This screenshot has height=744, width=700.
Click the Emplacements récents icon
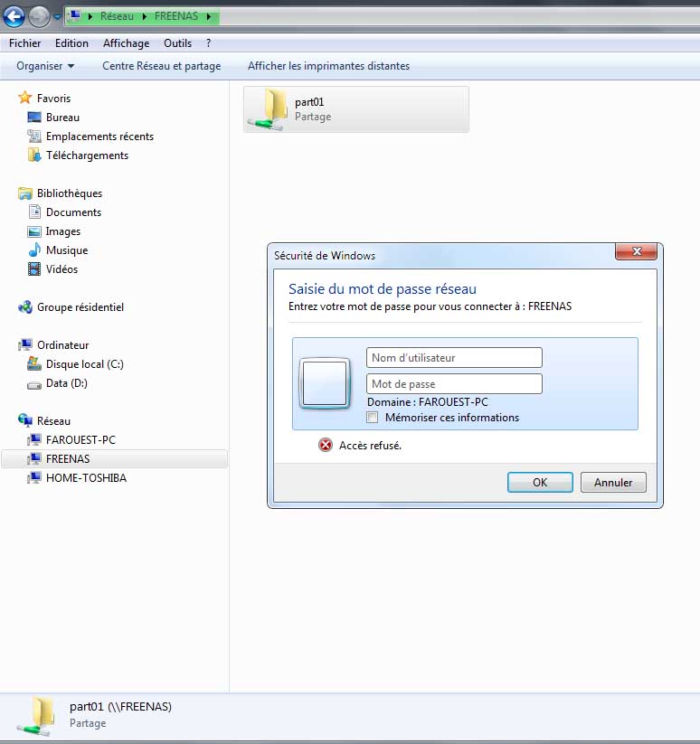34,137
